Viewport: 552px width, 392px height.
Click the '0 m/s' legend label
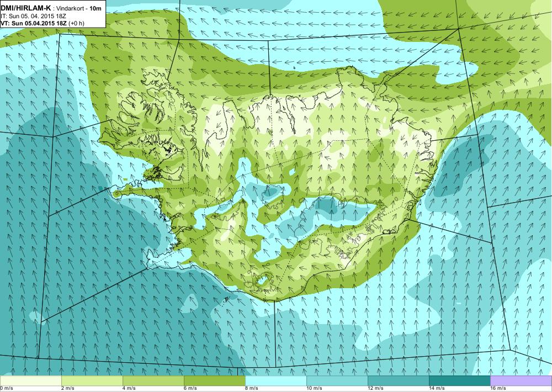pos(7,388)
